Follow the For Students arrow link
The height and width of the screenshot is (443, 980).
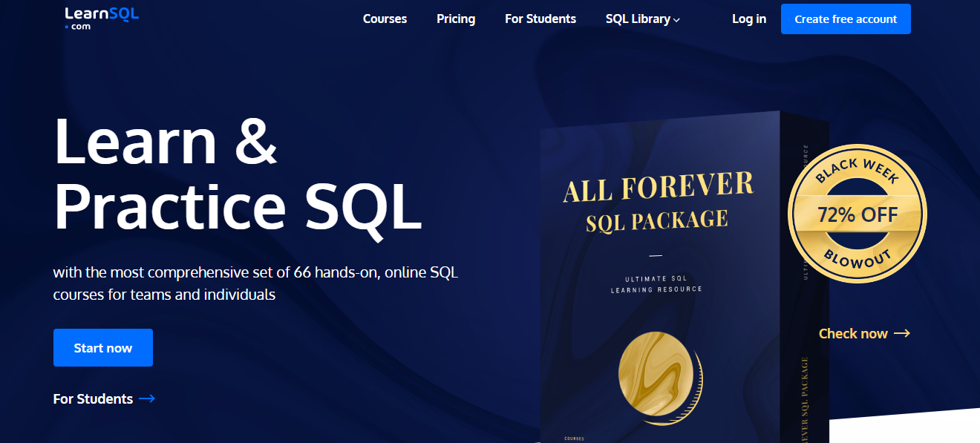click(x=104, y=399)
